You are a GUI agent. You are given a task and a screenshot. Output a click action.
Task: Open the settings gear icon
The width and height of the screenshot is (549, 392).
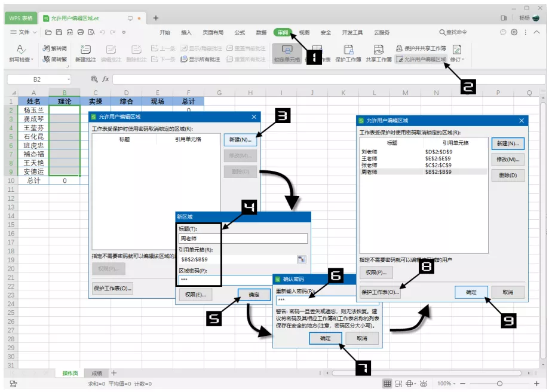pyautogui.click(x=514, y=32)
